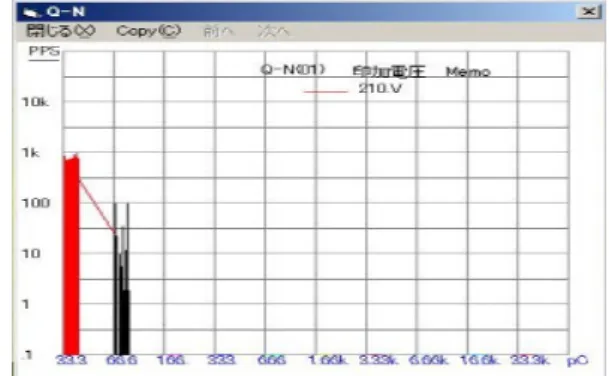The image size is (609, 376).
Task: Click the 1k y-axis tick label
Action: tap(31, 153)
